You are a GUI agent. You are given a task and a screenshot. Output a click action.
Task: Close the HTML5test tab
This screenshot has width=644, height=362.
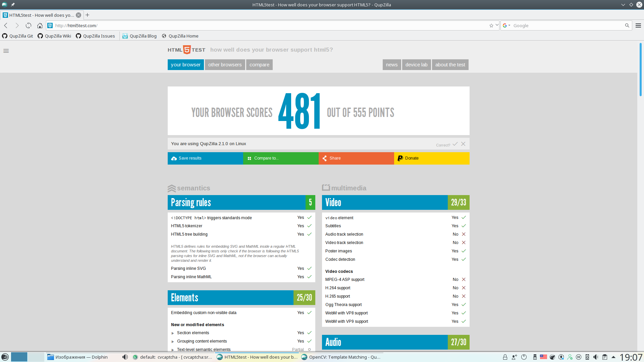point(78,15)
